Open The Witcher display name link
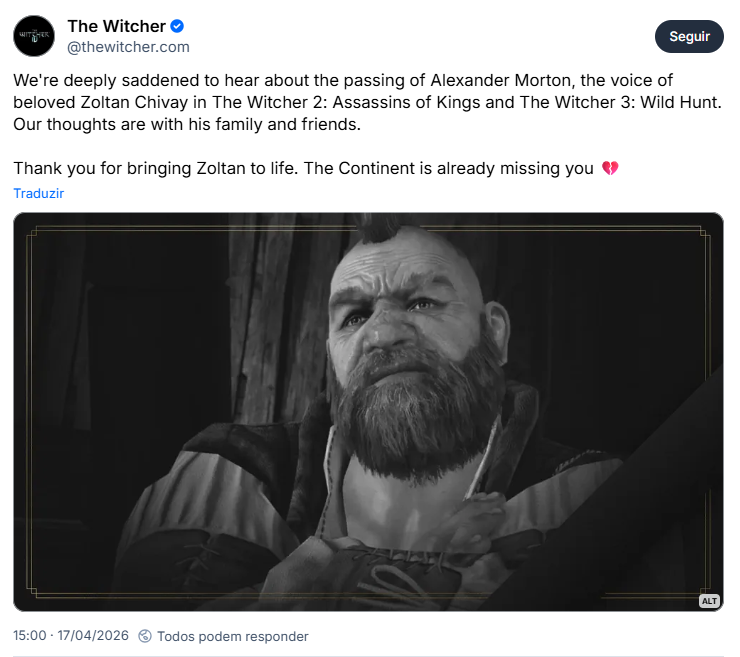This screenshot has height=657, width=740. [x=116, y=26]
